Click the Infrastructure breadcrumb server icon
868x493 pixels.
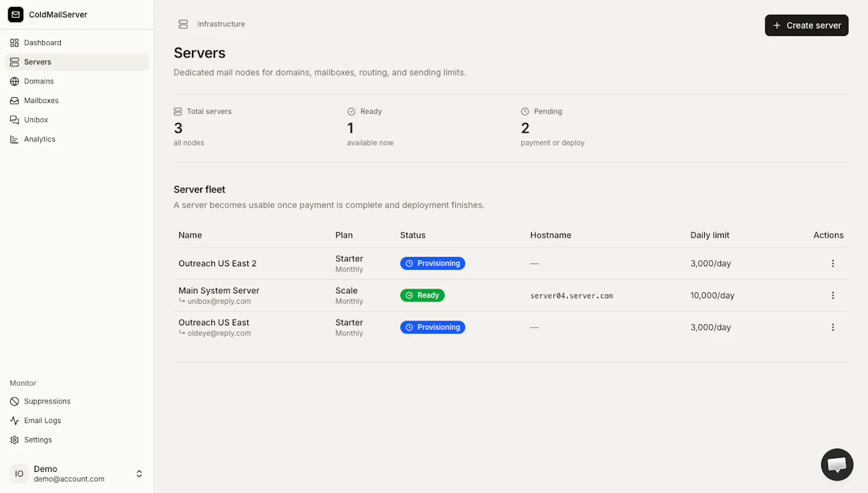183,24
